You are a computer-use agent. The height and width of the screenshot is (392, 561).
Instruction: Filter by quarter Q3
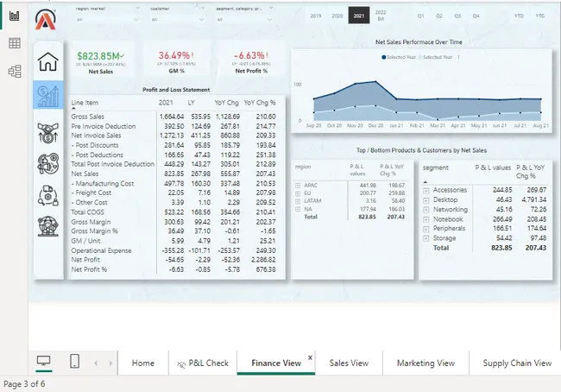pos(457,16)
